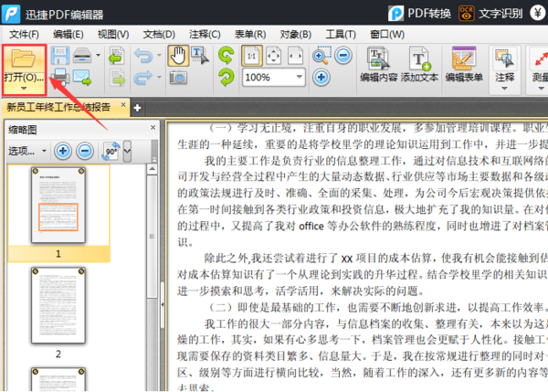The width and height of the screenshot is (548, 392).
Task: Open the zoom percentage 100% dropdown
Action: click(x=303, y=78)
